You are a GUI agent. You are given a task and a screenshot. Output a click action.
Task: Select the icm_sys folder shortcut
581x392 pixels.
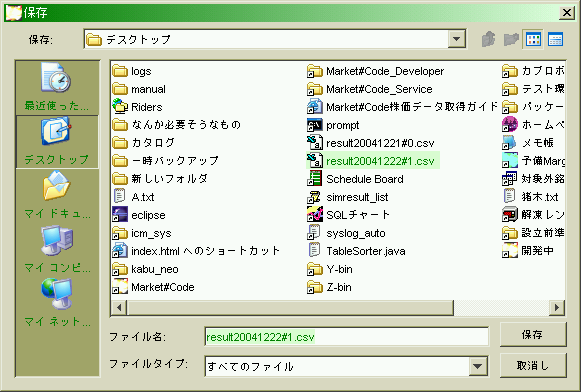[142, 233]
